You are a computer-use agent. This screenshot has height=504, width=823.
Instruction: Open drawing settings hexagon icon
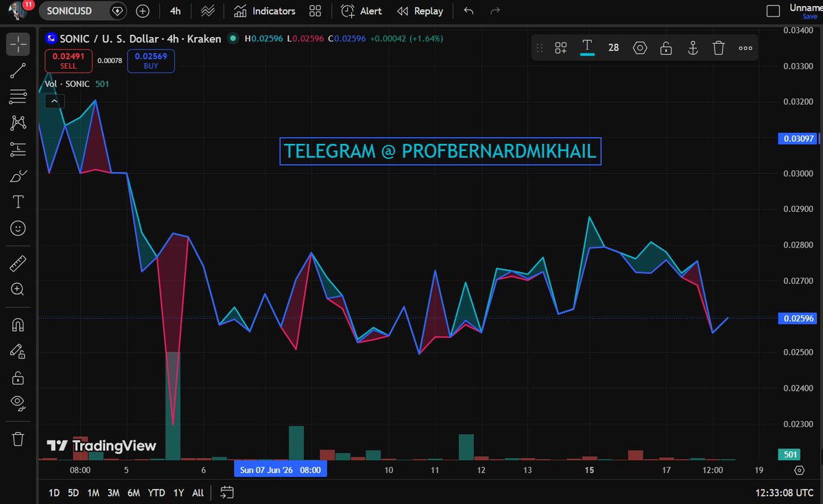(x=640, y=47)
